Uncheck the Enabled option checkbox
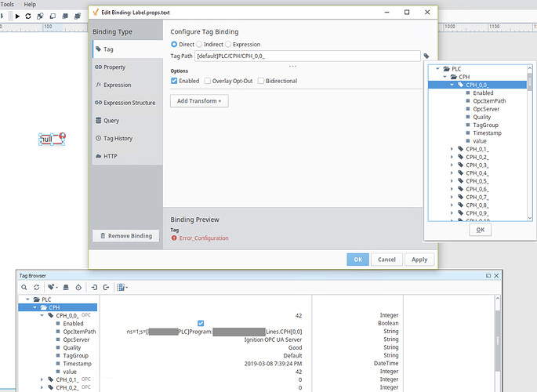This screenshot has height=392, width=537. (174, 81)
